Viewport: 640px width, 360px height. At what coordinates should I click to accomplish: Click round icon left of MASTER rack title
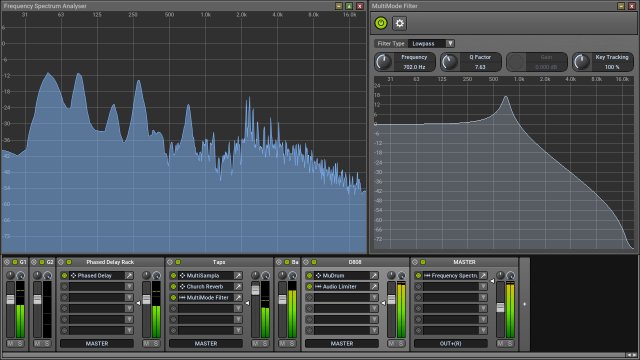(x=415, y=262)
